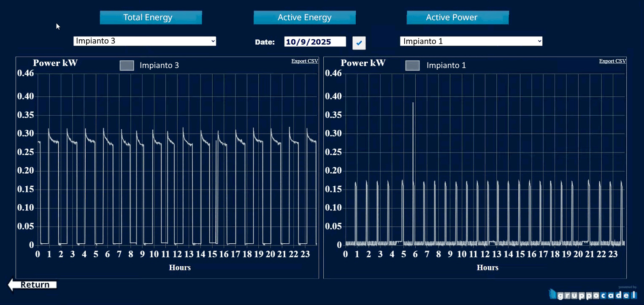Viewport: 644px width, 305px height.
Task: Click the Hours axis label under right chart
Action: pyautogui.click(x=487, y=267)
